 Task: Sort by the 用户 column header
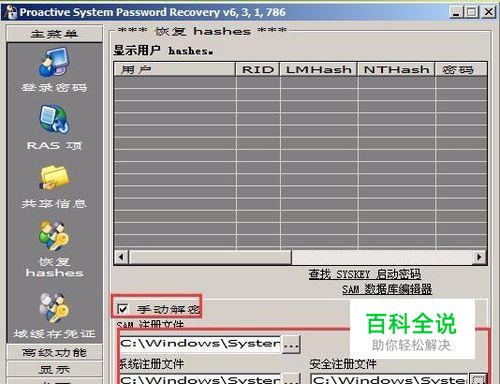175,69
